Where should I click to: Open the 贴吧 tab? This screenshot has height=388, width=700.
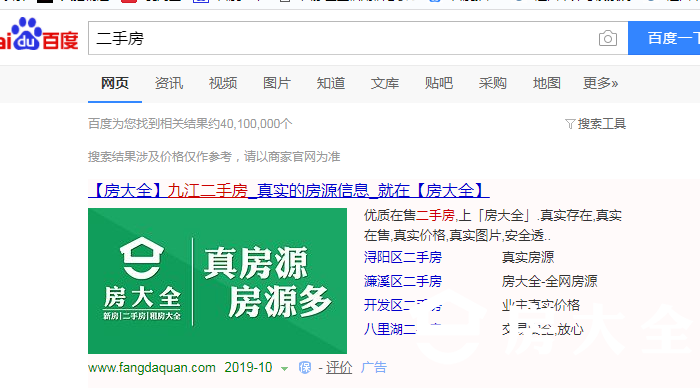pyautogui.click(x=439, y=83)
